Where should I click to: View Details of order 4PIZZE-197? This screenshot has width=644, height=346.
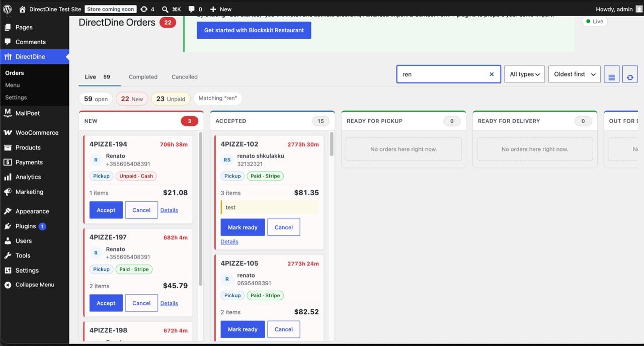(x=169, y=303)
